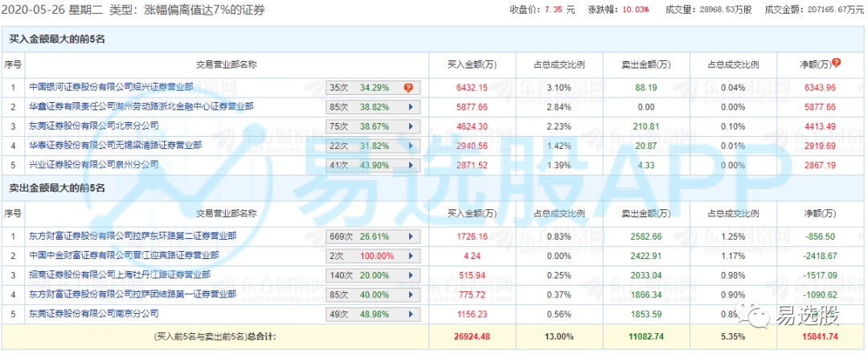This screenshot has height=354, width=868.
Task: Select the 卖出金额最大的前5名 section header
Action: (x=57, y=188)
